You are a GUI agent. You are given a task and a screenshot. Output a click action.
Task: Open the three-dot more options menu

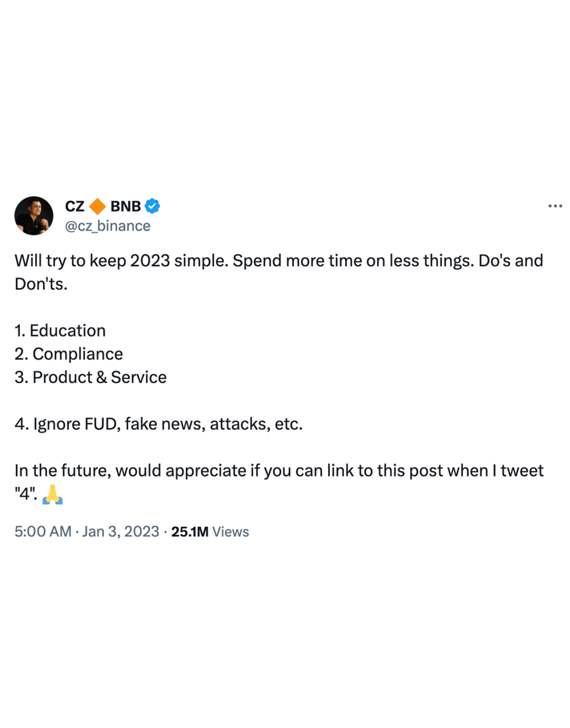(x=555, y=206)
